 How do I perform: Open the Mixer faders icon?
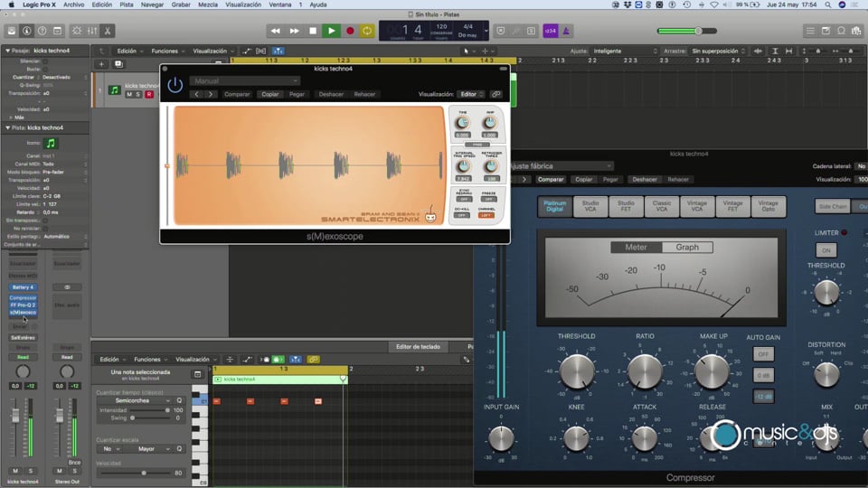click(x=92, y=31)
